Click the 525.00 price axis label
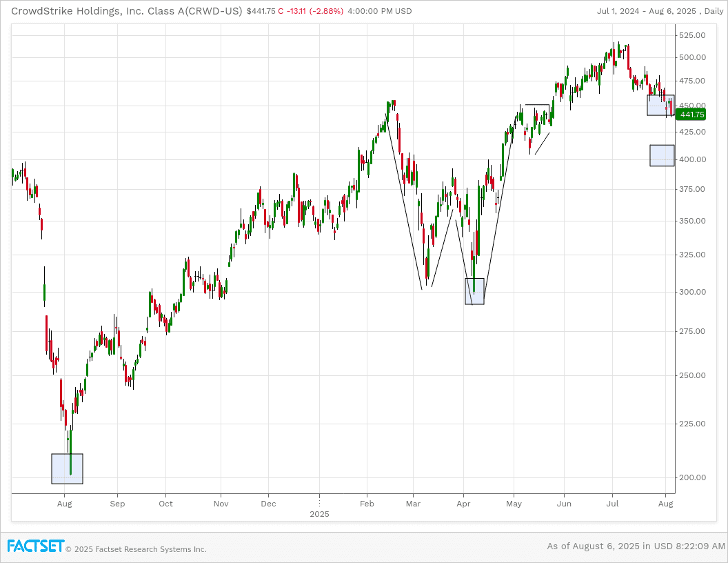This screenshot has width=728, height=563. [691, 35]
